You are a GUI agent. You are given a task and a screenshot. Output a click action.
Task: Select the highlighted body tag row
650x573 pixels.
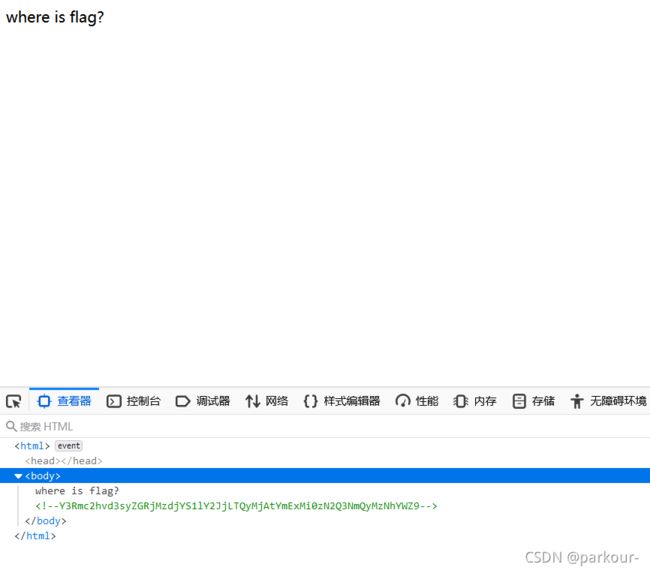(x=325, y=476)
